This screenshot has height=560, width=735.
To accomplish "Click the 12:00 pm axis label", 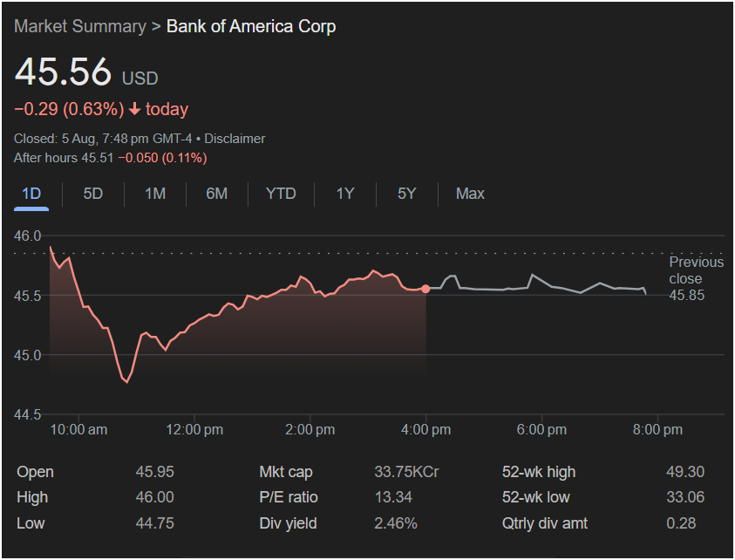I will tap(194, 430).
